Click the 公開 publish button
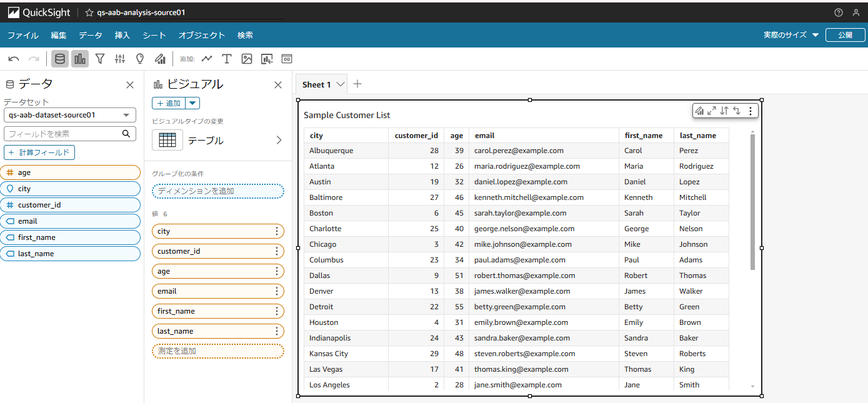The image size is (868, 403). click(x=845, y=35)
